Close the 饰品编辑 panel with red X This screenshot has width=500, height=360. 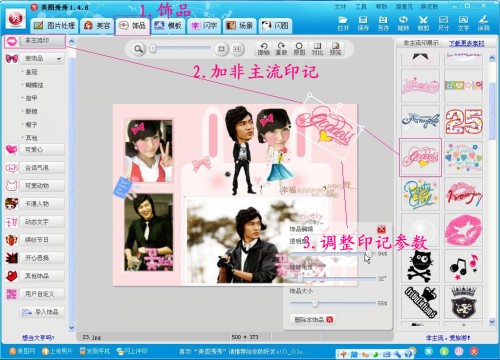(381, 229)
